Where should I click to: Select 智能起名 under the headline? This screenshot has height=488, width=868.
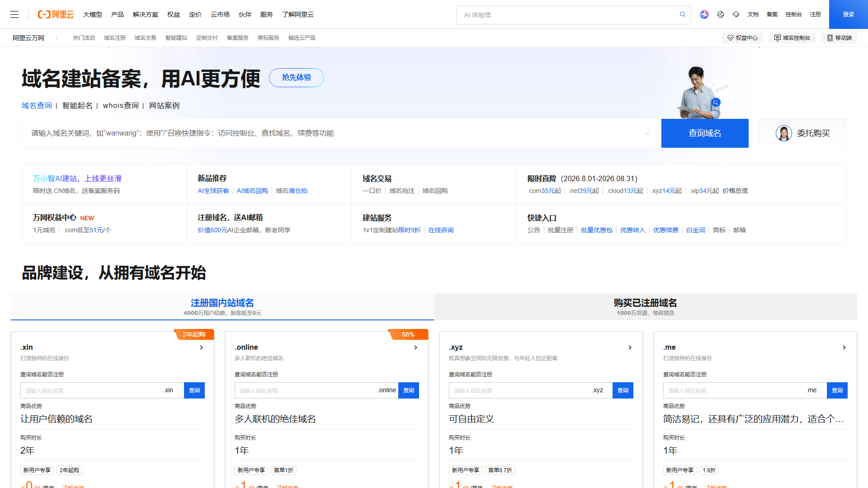tap(77, 106)
